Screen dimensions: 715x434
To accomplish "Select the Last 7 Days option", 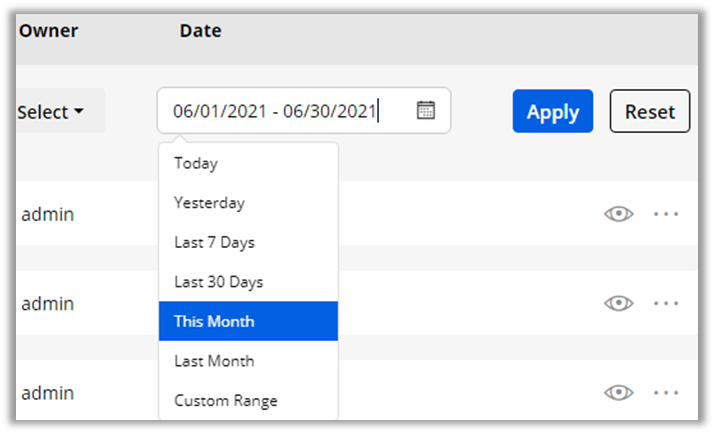I will [214, 242].
